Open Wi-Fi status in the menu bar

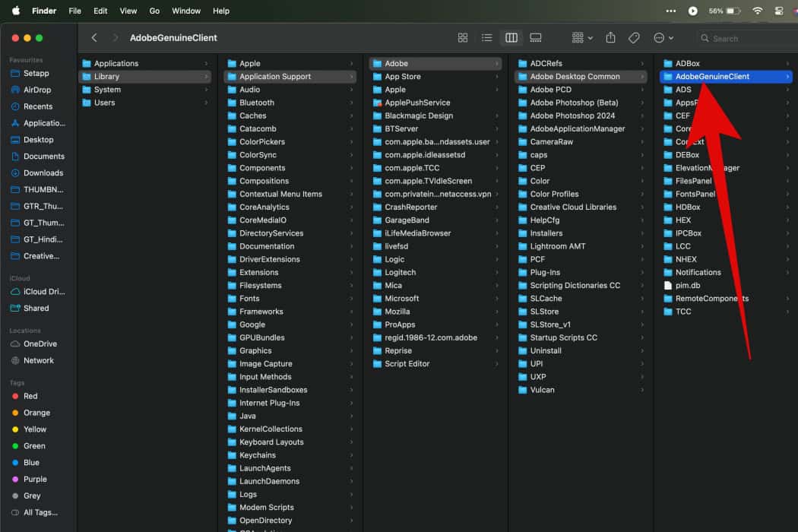[757, 11]
